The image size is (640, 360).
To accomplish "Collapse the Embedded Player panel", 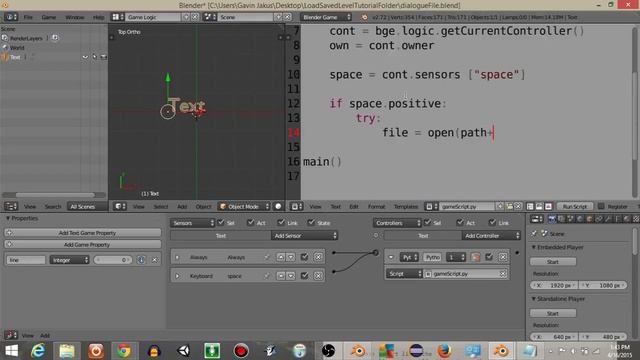I will 533,247.
